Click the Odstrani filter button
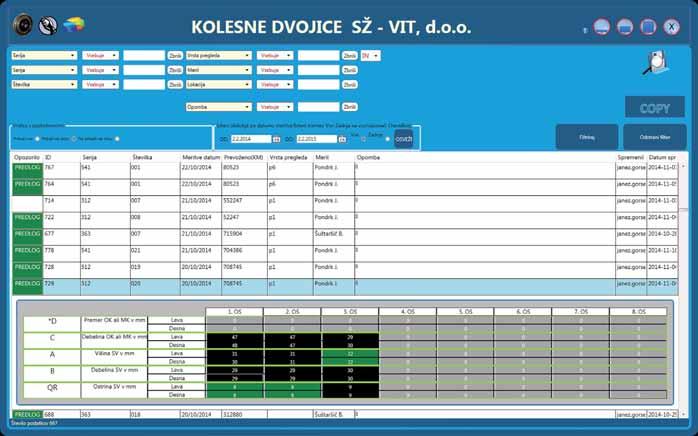The width and height of the screenshot is (698, 436). click(654, 137)
